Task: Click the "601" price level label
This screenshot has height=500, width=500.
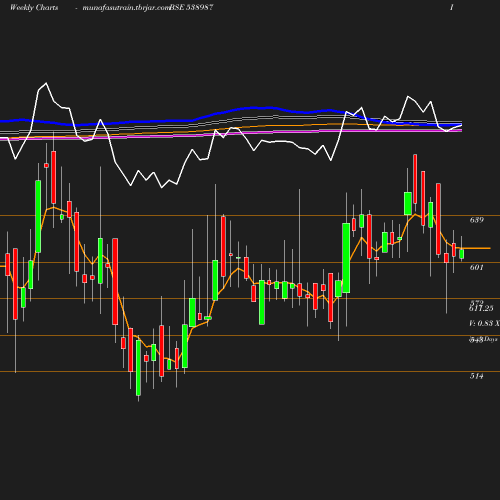Action: point(476,267)
